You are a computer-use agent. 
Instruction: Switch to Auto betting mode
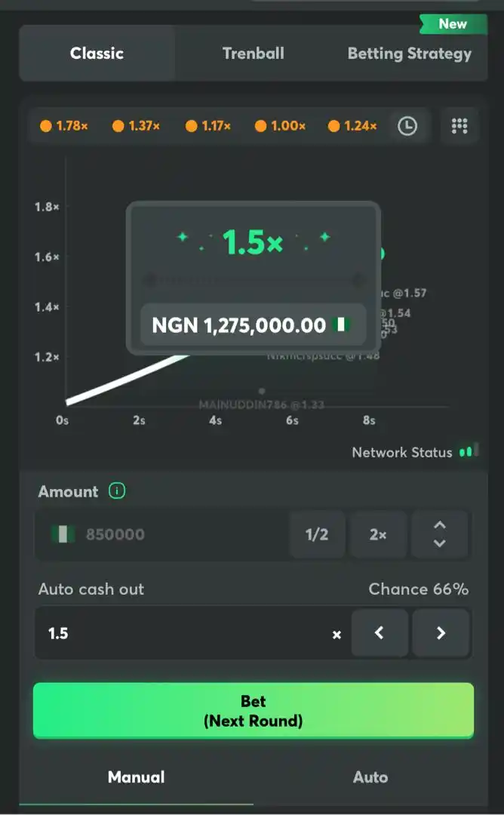tap(370, 777)
